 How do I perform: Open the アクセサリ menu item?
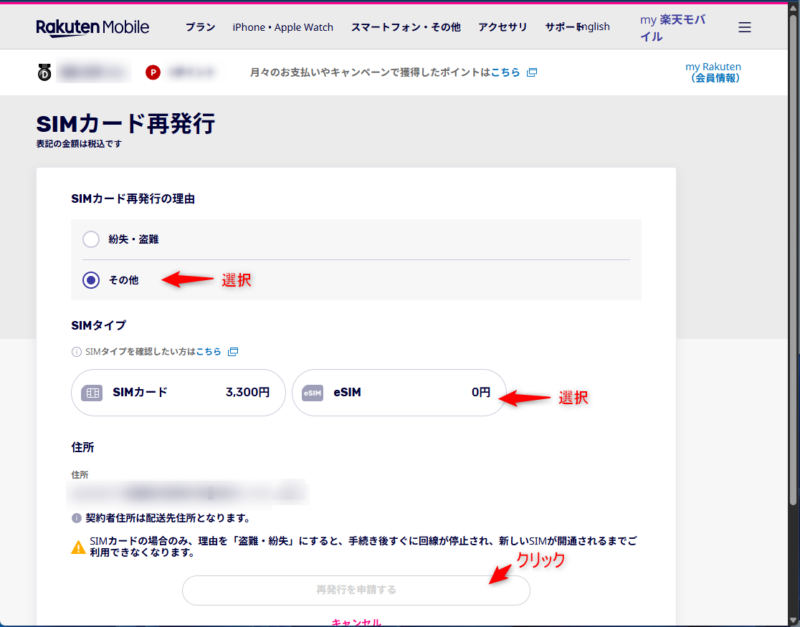tap(502, 27)
